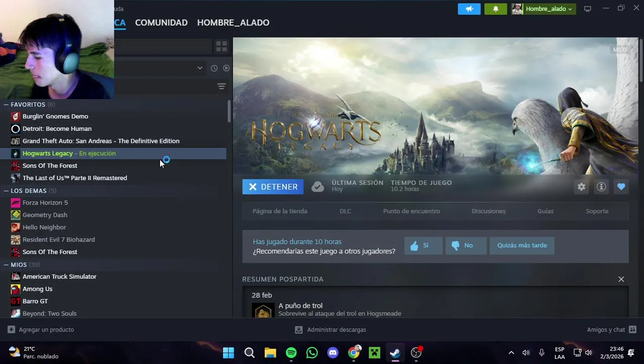
Task: Open the Guías tab
Action: click(x=546, y=211)
